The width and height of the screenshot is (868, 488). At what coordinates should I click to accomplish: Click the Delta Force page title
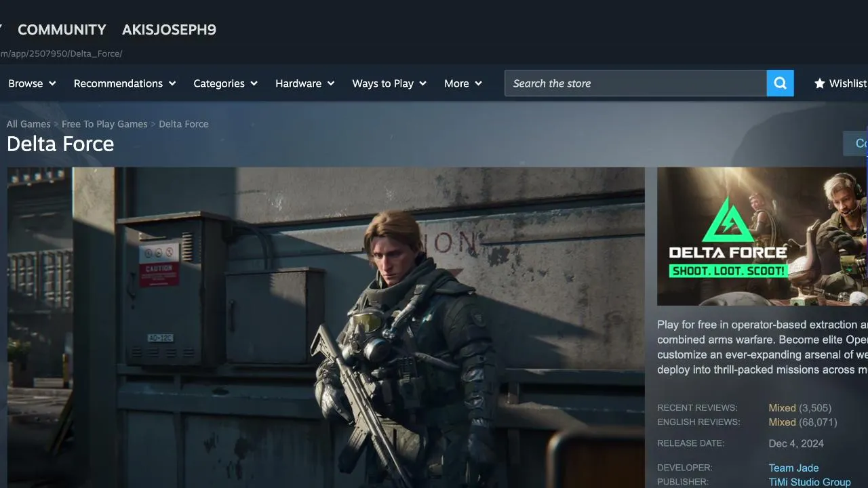pos(60,144)
